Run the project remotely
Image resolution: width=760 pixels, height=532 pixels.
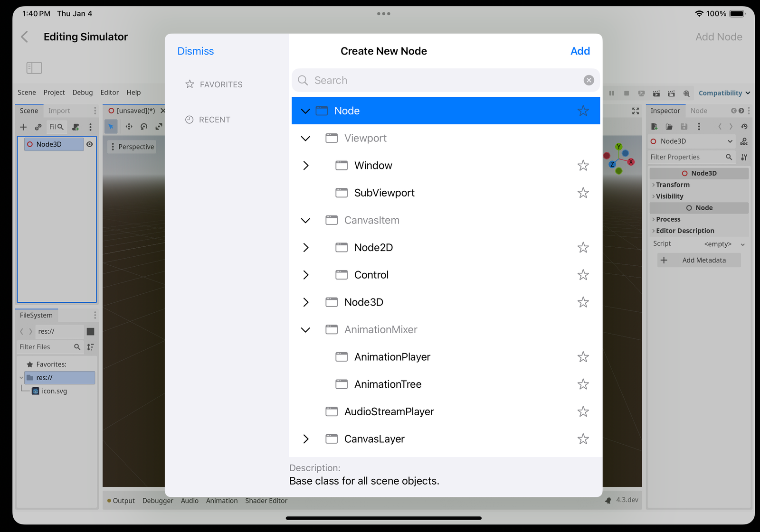pyautogui.click(x=641, y=93)
